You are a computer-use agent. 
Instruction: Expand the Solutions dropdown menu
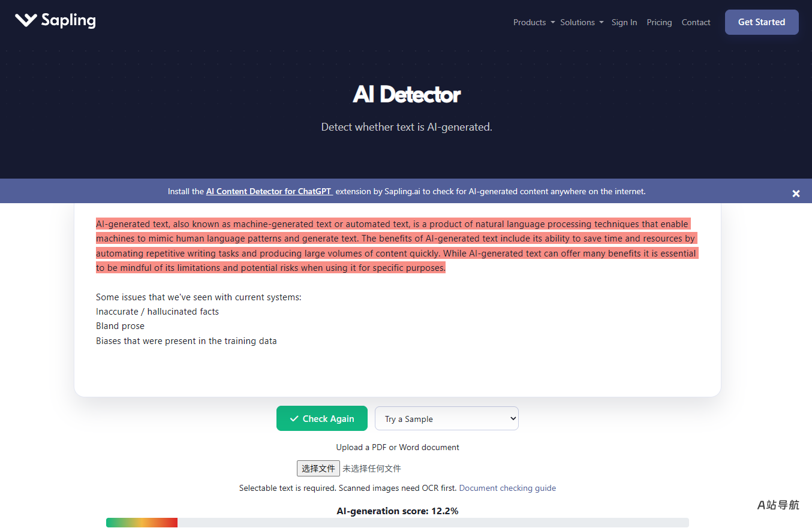pyautogui.click(x=582, y=22)
